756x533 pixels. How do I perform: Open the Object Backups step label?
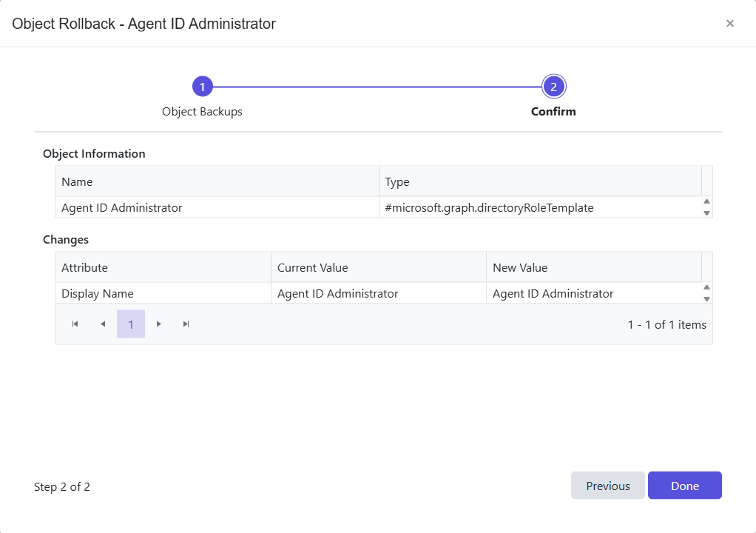pos(202,111)
